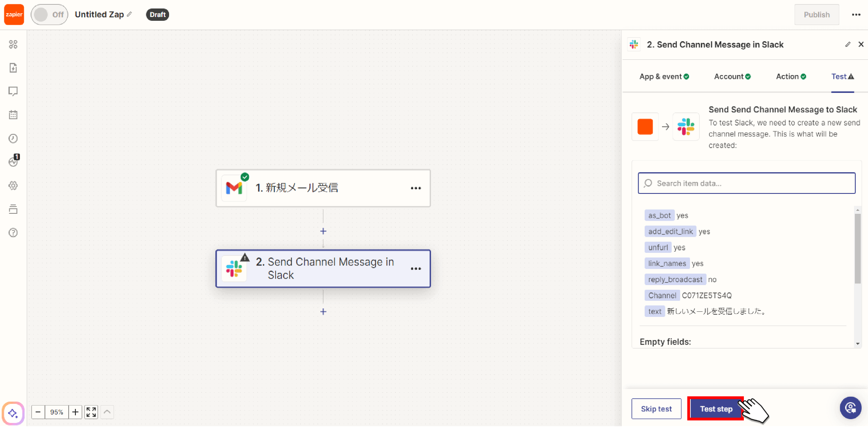Open the help question mark icon
868x431 pixels.
click(13, 232)
